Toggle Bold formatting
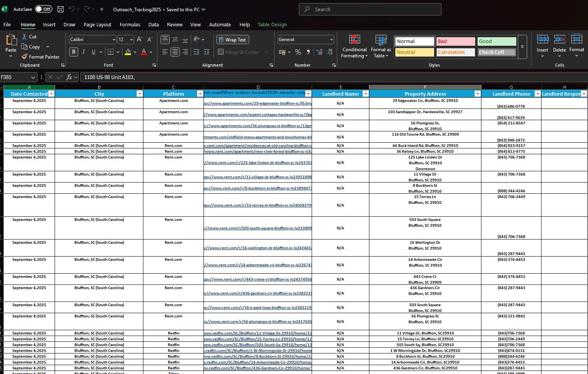 click(x=74, y=52)
